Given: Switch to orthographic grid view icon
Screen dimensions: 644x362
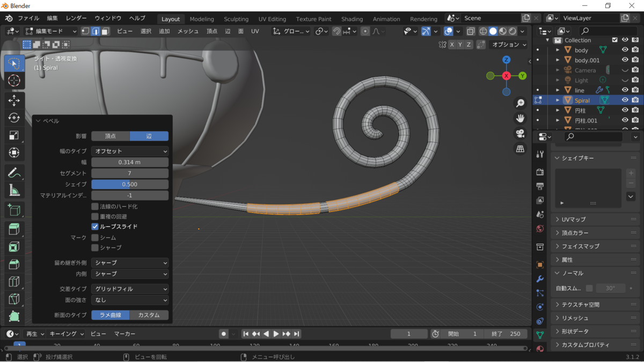Looking at the screenshot, I should (520, 149).
